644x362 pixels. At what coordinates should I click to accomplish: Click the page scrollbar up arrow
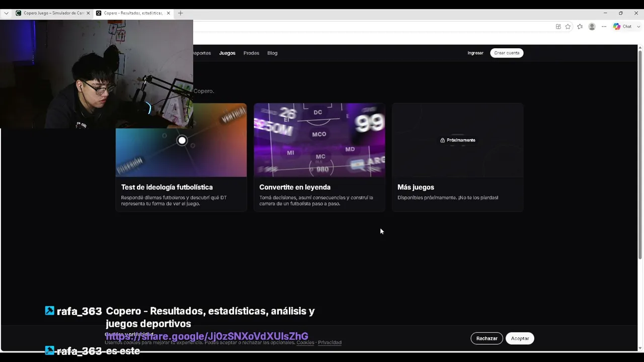640,48
